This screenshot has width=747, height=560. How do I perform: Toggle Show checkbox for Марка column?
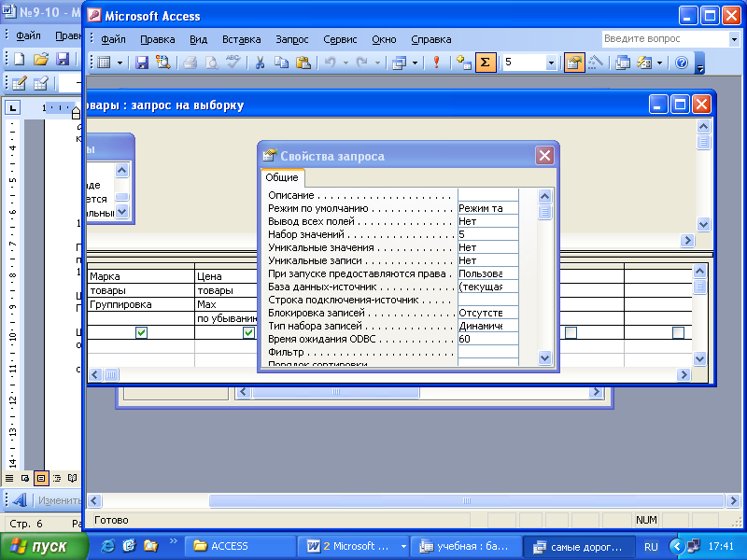141,332
